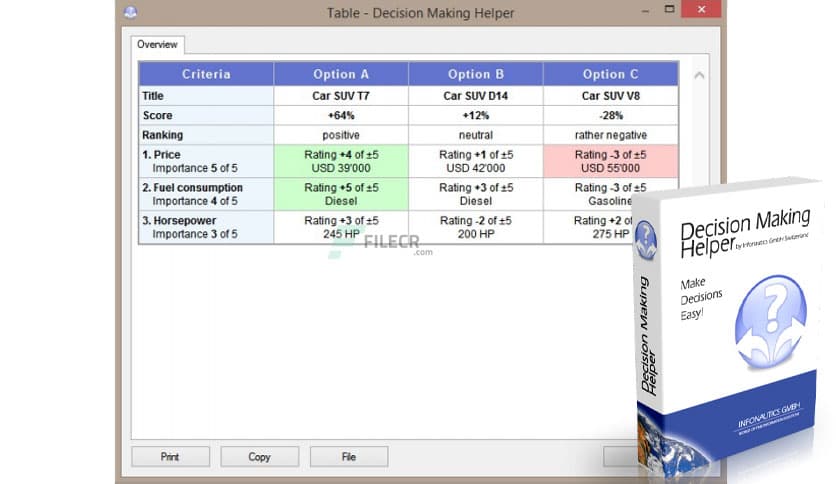Image resolution: width=836 pixels, height=484 pixels.
Task: Click the Print button
Action: point(170,457)
